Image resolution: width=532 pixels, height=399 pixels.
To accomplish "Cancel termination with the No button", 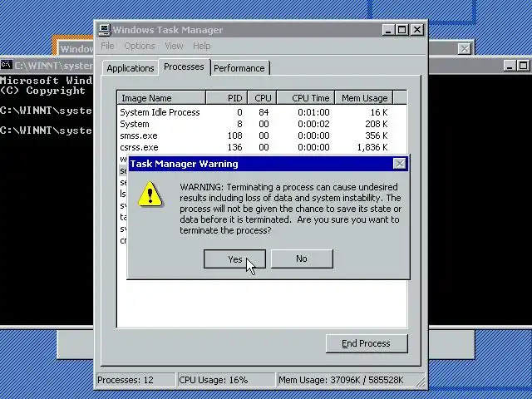I will click(x=302, y=259).
